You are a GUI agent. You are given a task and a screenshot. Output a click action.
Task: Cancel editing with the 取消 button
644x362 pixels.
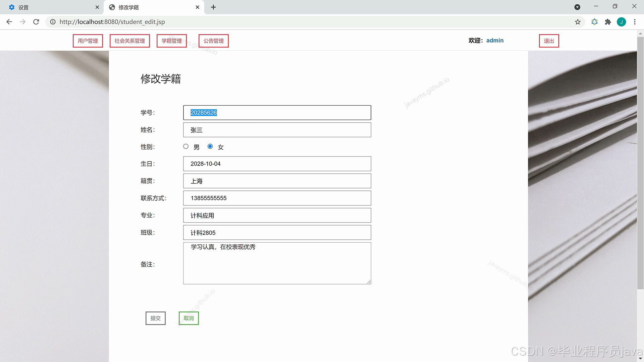(188, 318)
